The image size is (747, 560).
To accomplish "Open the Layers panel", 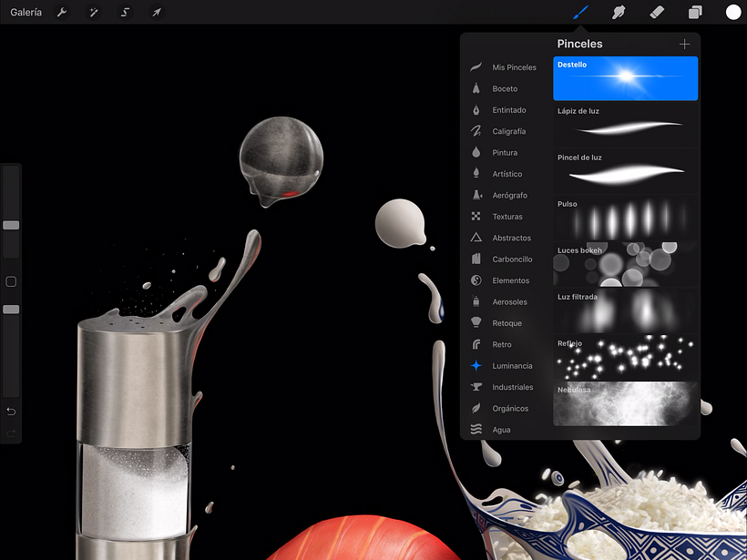I will (695, 13).
